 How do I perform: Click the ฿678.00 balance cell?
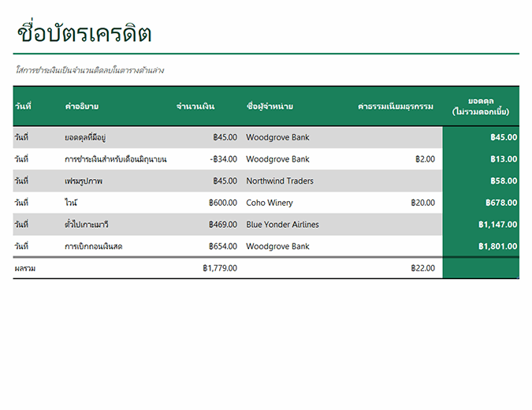pyautogui.click(x=500, y=203)
